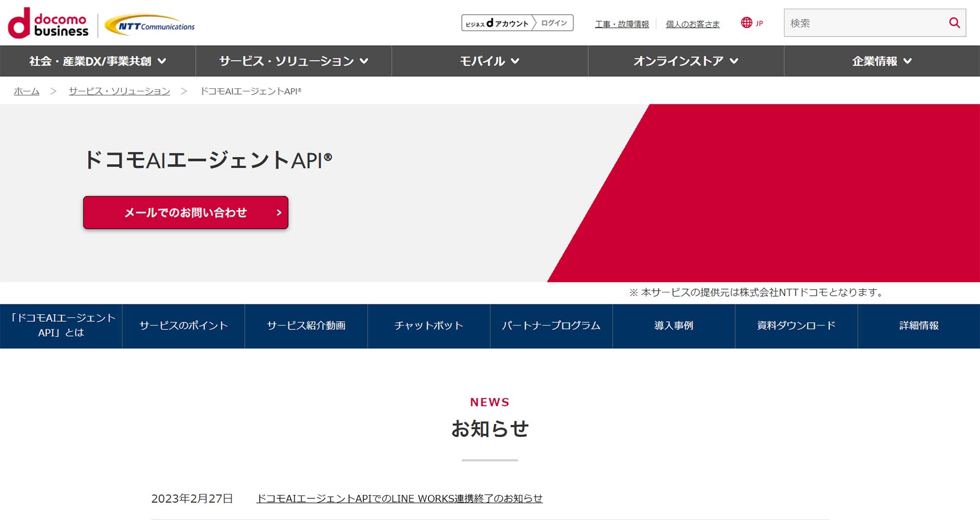Click the メールでのお問い合わせ button
This screenshot has height=520, width=980.
pyautogui.click(x=186, y=212)
